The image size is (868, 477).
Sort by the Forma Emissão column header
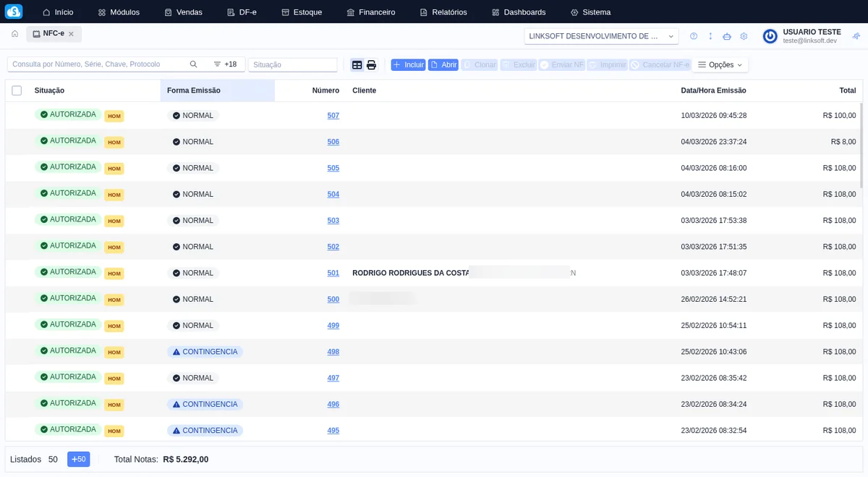coord(194,90)
